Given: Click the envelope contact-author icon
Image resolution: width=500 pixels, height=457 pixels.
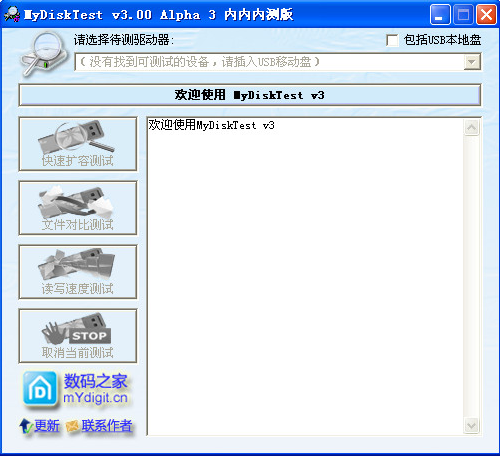Looking at the screenshot, I should point(72,426).
